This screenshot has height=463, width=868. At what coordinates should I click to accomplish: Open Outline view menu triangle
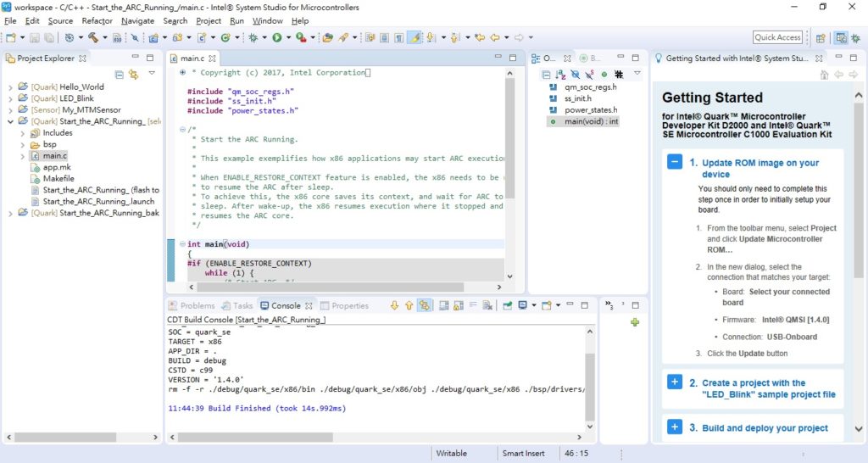pyautogui.click(x=637, y=73)
